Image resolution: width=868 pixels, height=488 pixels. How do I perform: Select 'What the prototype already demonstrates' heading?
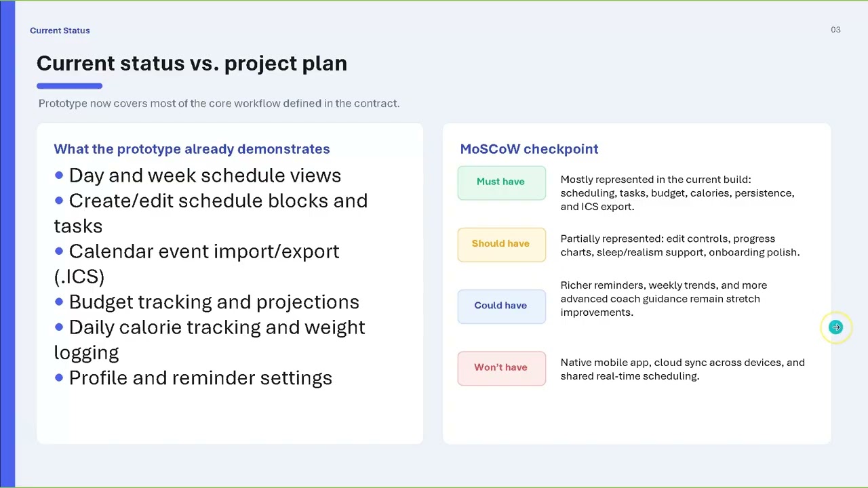(192, 149)
